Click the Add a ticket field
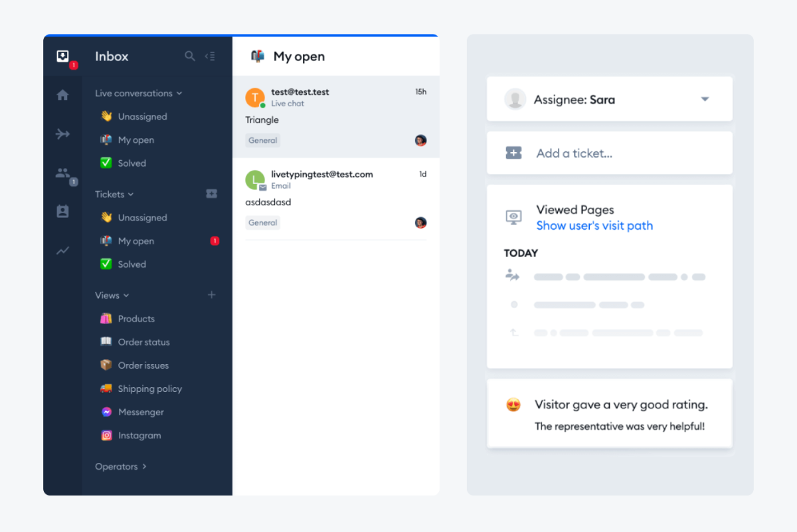This screenshot has width=797, height=532. click(574, 153)
